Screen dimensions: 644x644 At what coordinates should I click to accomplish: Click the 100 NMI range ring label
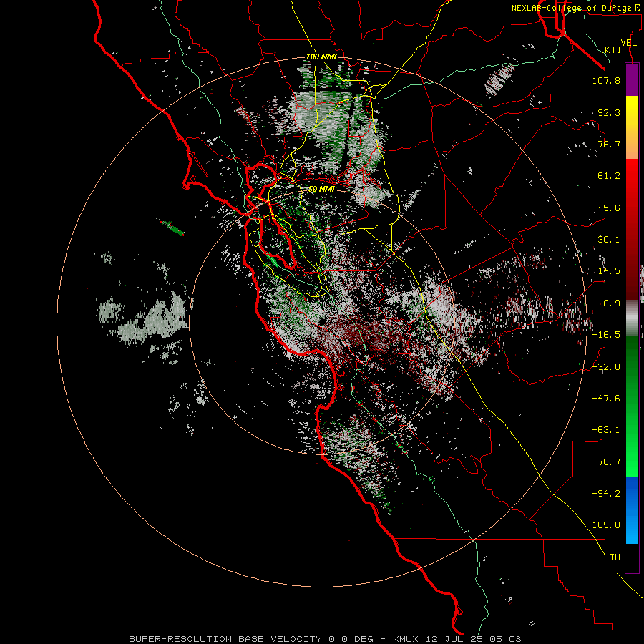pos(321,57)
